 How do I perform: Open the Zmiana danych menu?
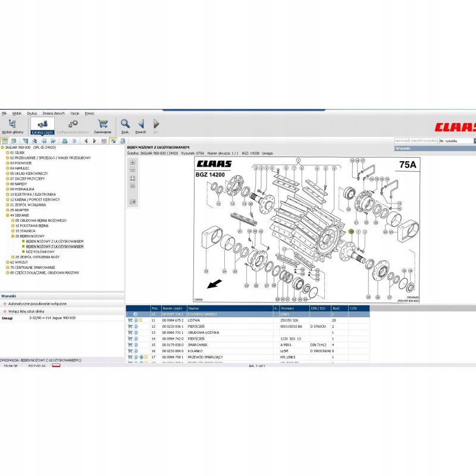point(54,113)
